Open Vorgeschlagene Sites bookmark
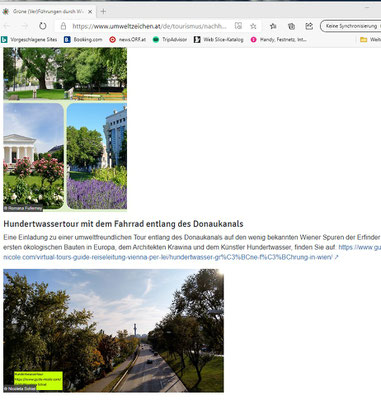The image size is (381, 400). pyautogui.click(x=29, y=40)
